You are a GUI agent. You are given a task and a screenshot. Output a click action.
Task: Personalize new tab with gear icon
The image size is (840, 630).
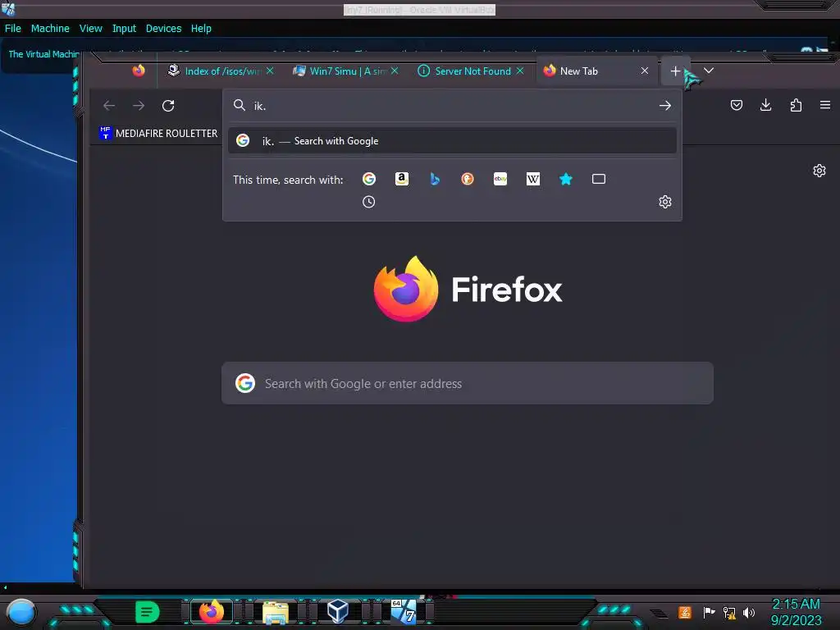(819, 171)
